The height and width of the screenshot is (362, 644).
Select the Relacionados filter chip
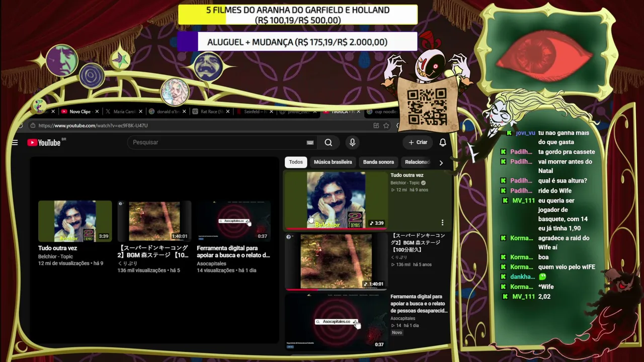coord(418,162)
